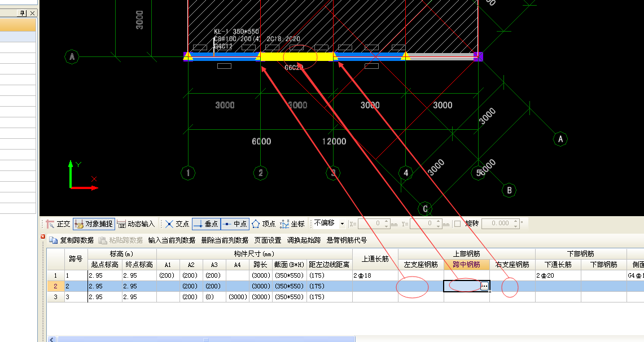Select row header 3 in span table
This screenshot has height=342, width=644.
point(56,297)
